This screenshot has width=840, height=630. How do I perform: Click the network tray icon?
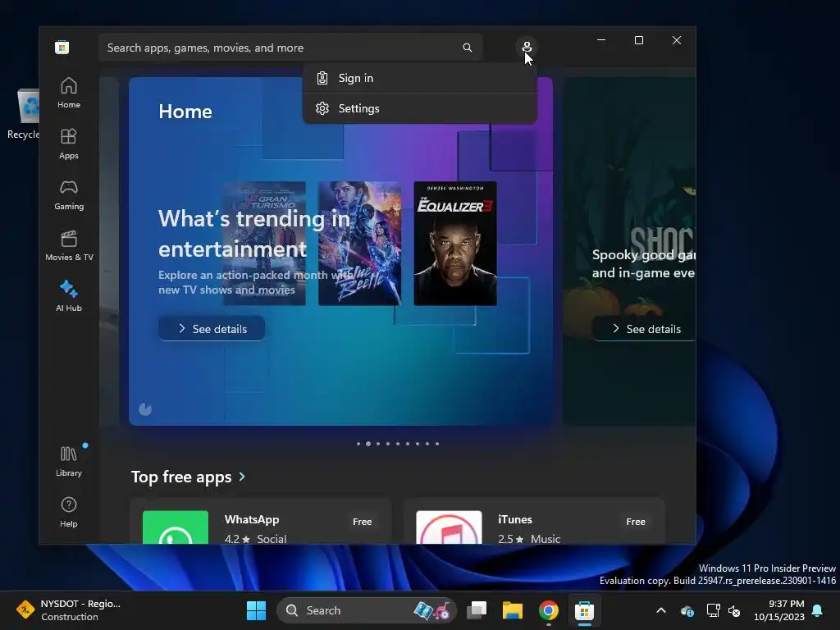[x=713, y=610]
